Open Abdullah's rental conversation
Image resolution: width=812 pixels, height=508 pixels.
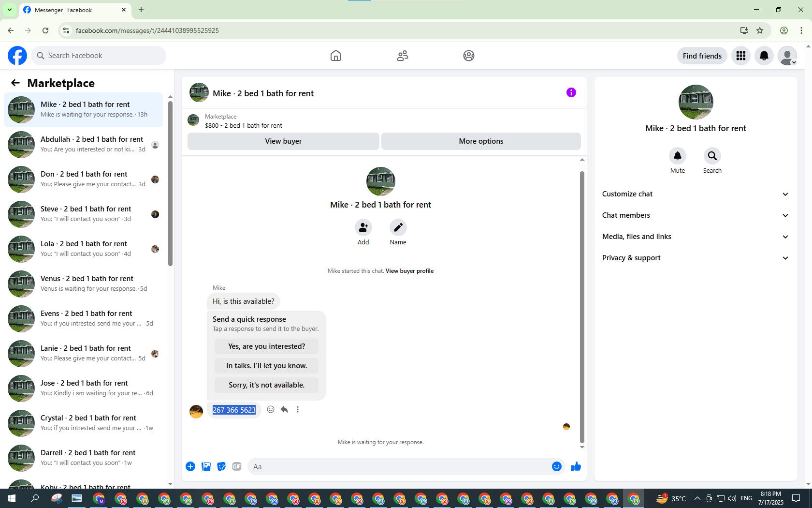click(84, 145)
